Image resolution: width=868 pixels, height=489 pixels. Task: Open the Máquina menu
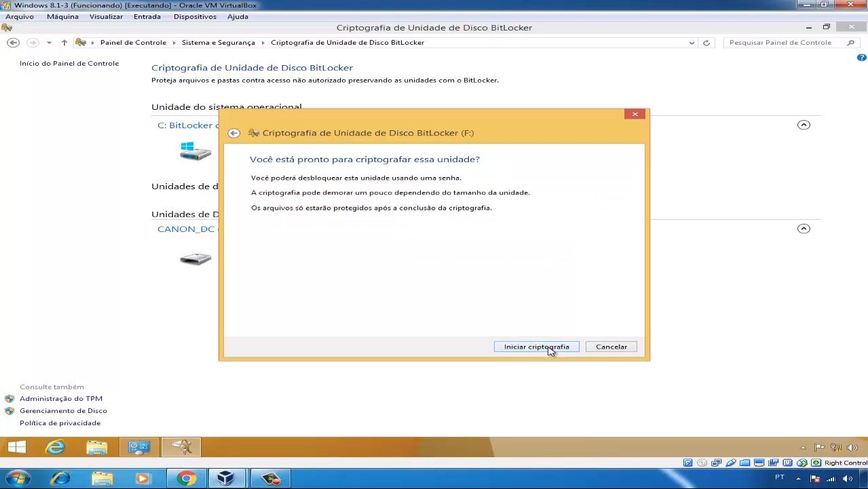click(x=62, y=16)
